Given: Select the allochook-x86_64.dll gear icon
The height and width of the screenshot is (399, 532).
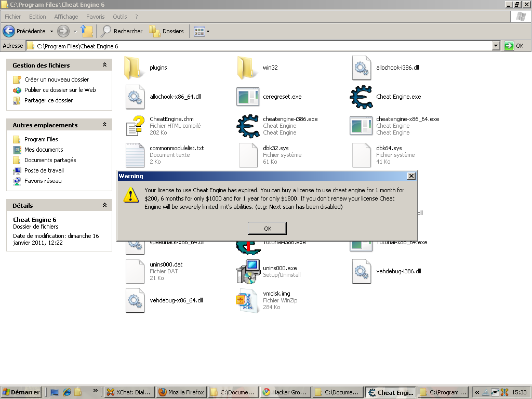Looking at the screenshot, I should click(x=135, y=97).
